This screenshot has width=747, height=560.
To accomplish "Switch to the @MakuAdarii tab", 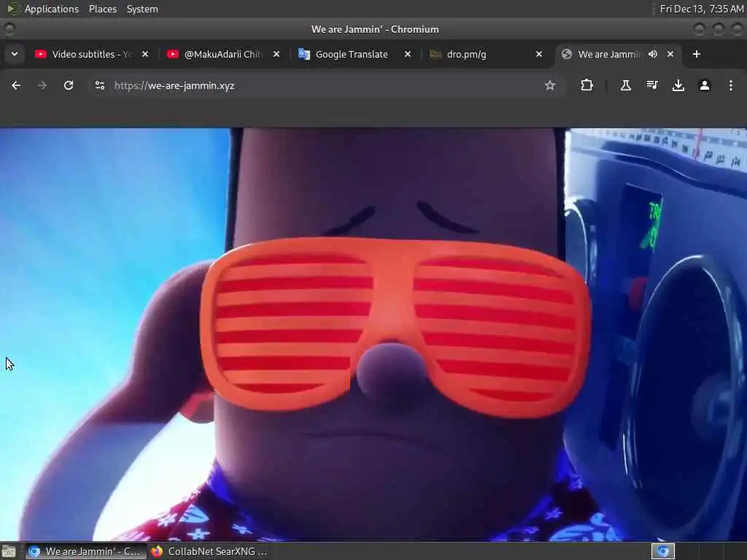I will click(x=223, y=54).
